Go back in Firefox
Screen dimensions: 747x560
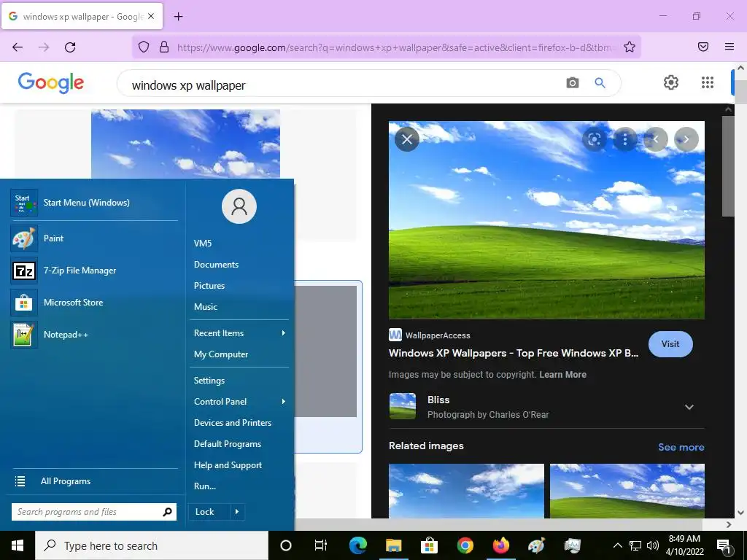[x=18, y=47]
